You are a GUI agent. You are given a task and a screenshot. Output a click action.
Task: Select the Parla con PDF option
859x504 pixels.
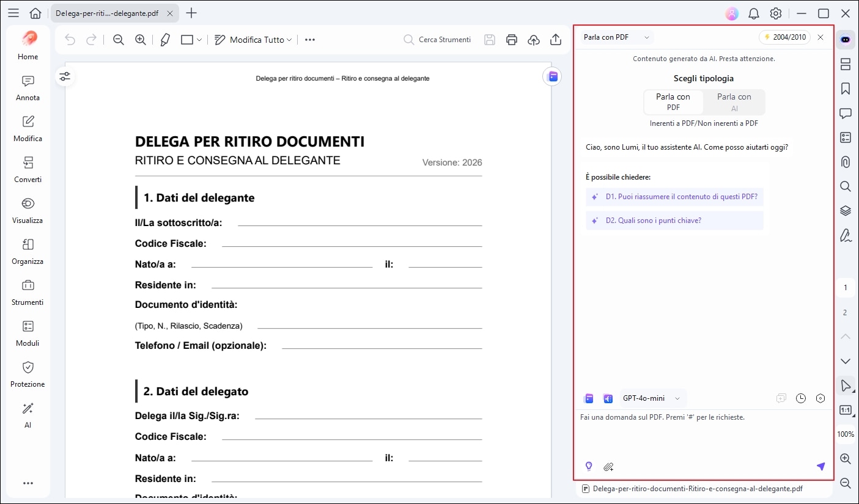(673, 102)
